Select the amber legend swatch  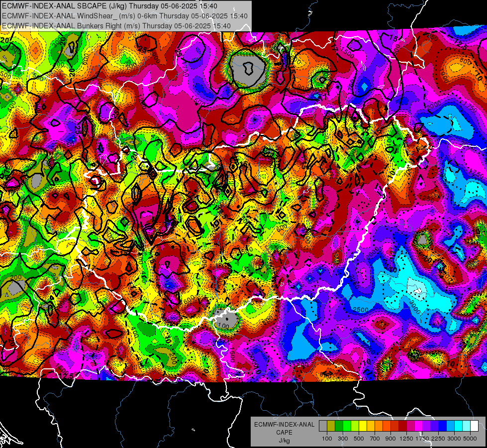tap(371, 426)
